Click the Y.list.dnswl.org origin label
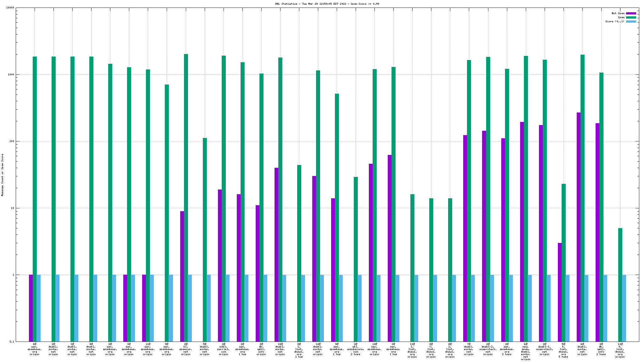This screenshot has height=362, width=644. [x=431, y=350]
